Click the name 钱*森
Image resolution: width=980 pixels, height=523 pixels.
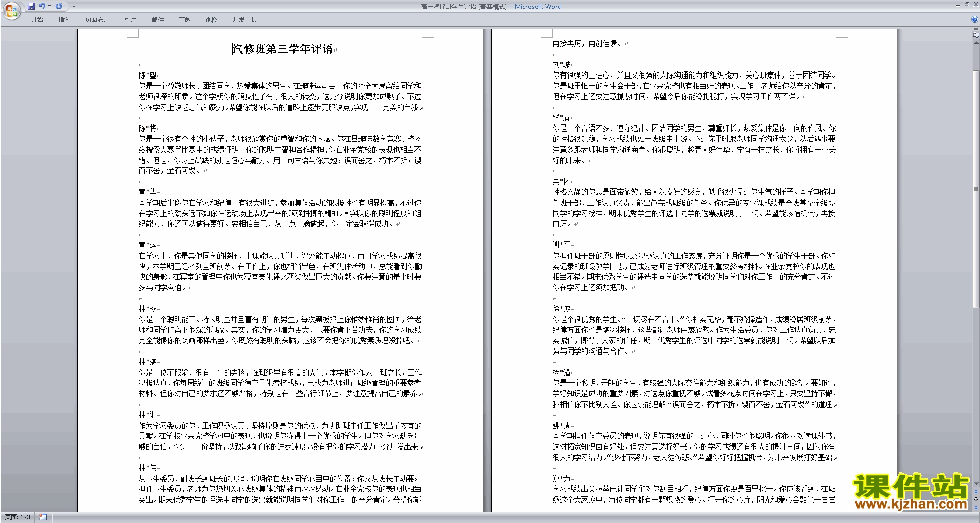pos(561,117)
